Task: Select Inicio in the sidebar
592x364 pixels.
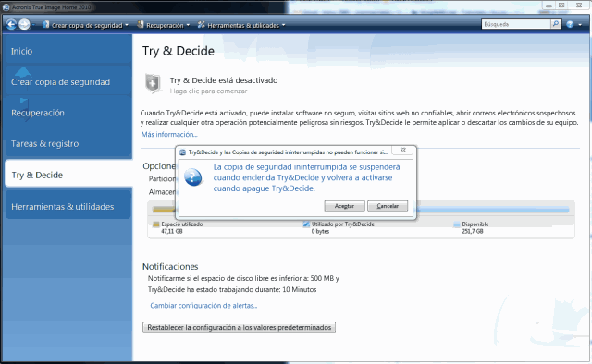Action: click(x=68, y=51)
